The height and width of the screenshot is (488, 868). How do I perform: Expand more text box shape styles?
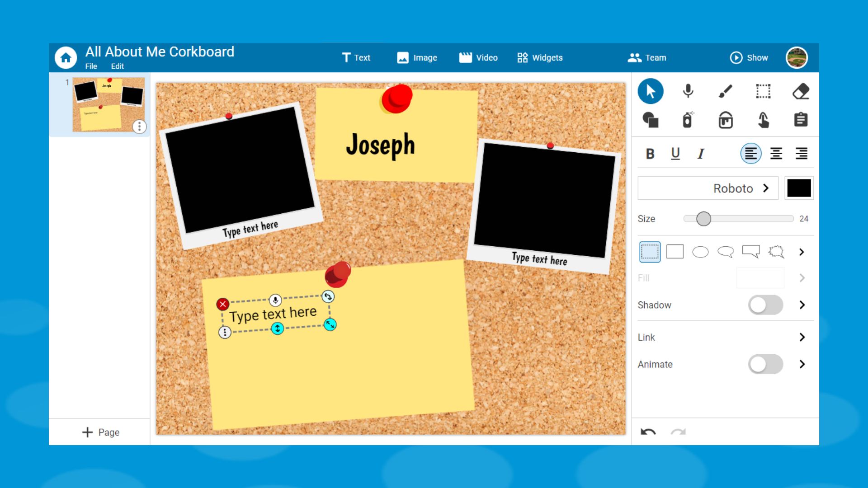coord(802,252)
